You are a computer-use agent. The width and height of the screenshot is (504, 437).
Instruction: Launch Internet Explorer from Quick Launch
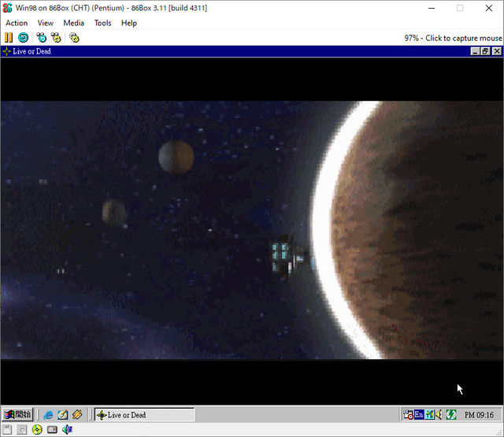[48, 415]
